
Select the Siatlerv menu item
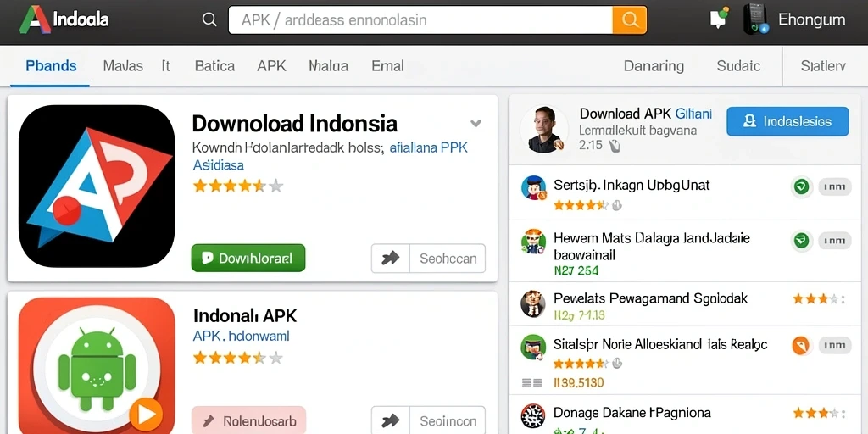823,66
